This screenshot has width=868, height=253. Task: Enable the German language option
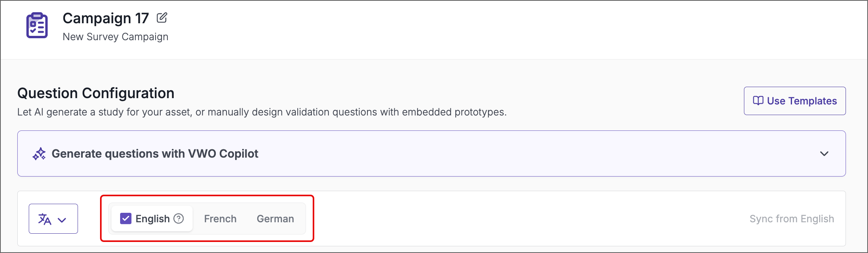(x=275, y=219)
